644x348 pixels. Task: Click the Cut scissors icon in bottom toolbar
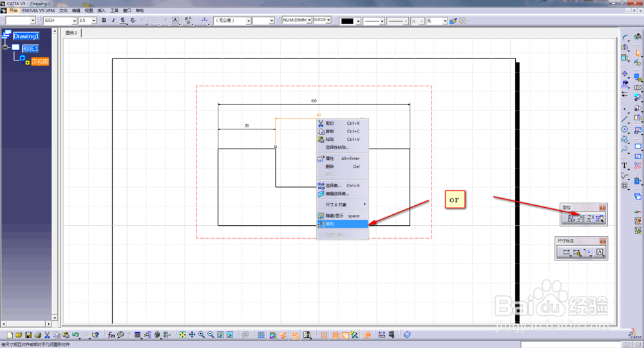47,335
